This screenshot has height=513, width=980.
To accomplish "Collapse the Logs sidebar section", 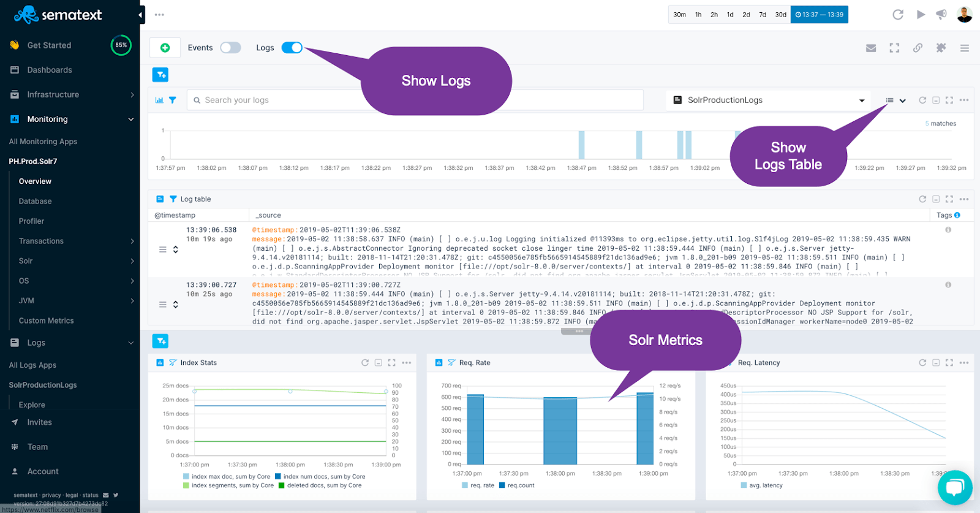I will pyautogui.click(x=131, y=343).
